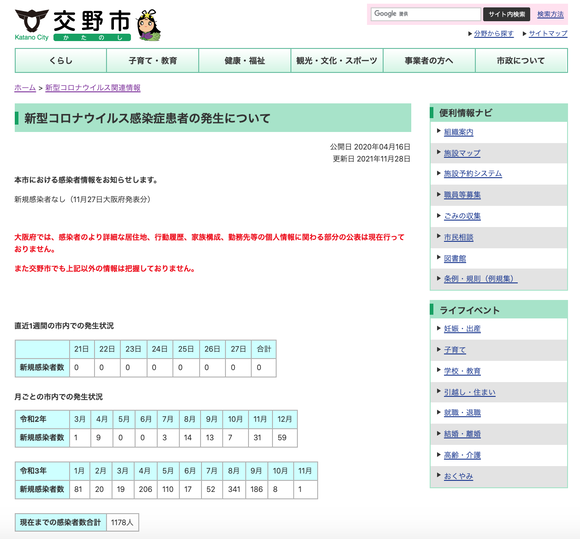Click the 直近1週間の市内での発生状況 heading
This screenshot has width=580, height=539.
point(64,326)
